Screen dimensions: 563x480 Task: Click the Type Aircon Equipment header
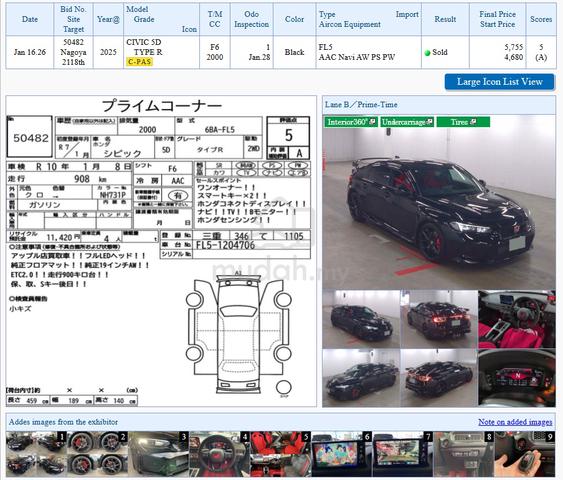point(369,19)
